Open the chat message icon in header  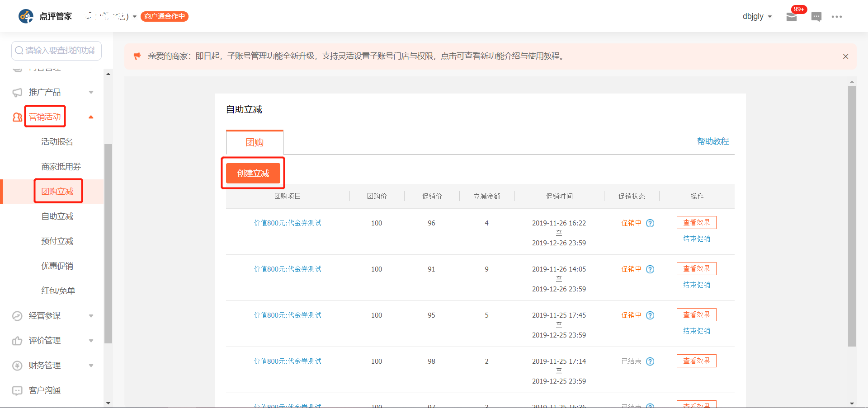(816, 17)
